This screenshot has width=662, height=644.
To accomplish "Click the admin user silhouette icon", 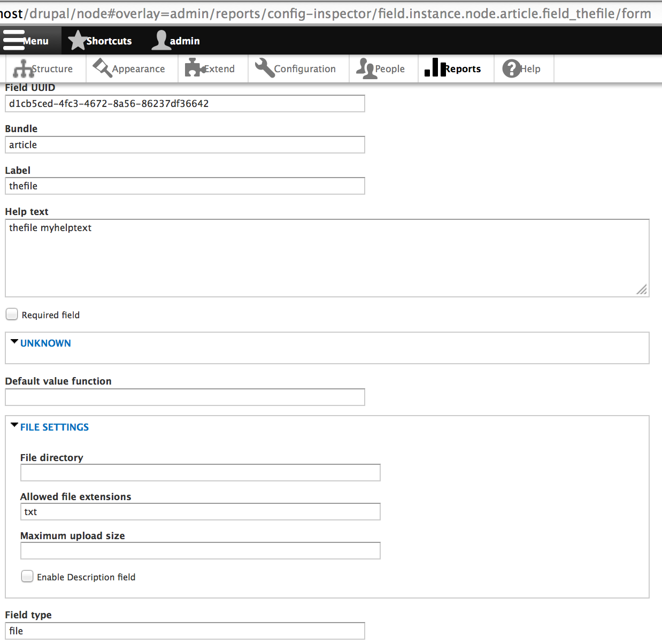I will pyautogui.click(x=161, y=41).
